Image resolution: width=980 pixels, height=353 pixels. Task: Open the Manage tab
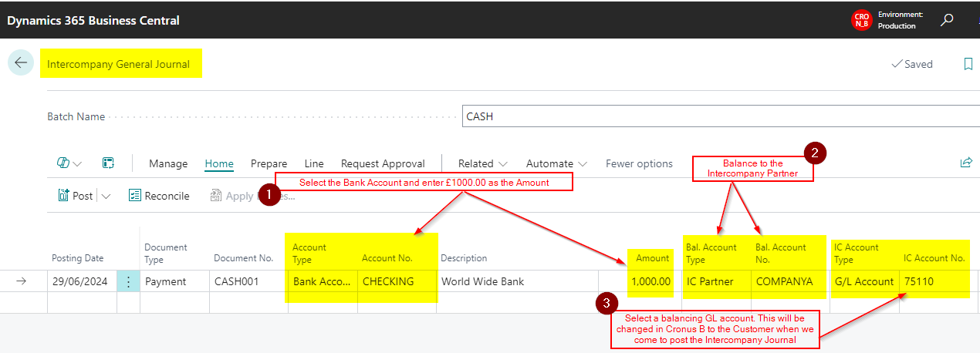(x=168, y=163)
